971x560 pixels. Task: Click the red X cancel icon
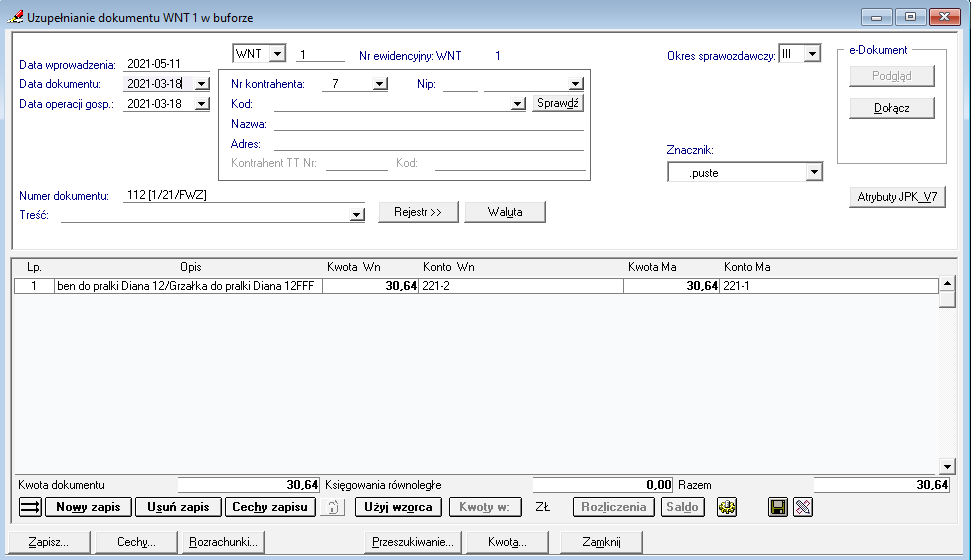[x=802, y=507]
